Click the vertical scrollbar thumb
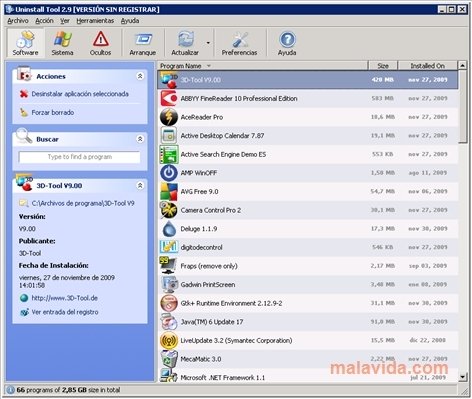 point(462,107)
